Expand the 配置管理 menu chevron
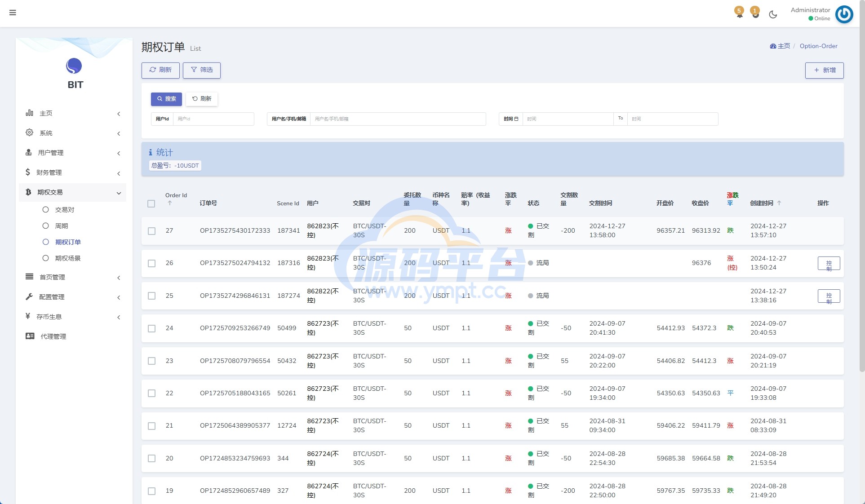Screen dimensions: 865x504 [x=119, y=297]
